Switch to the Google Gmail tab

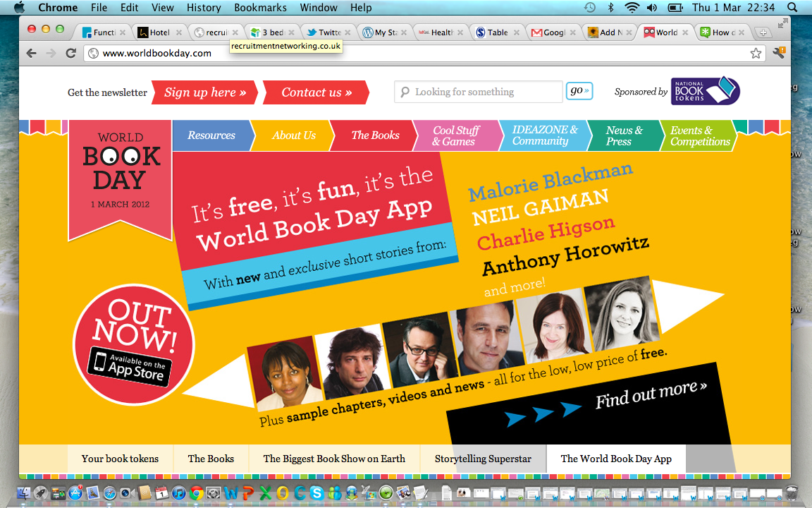550,32
